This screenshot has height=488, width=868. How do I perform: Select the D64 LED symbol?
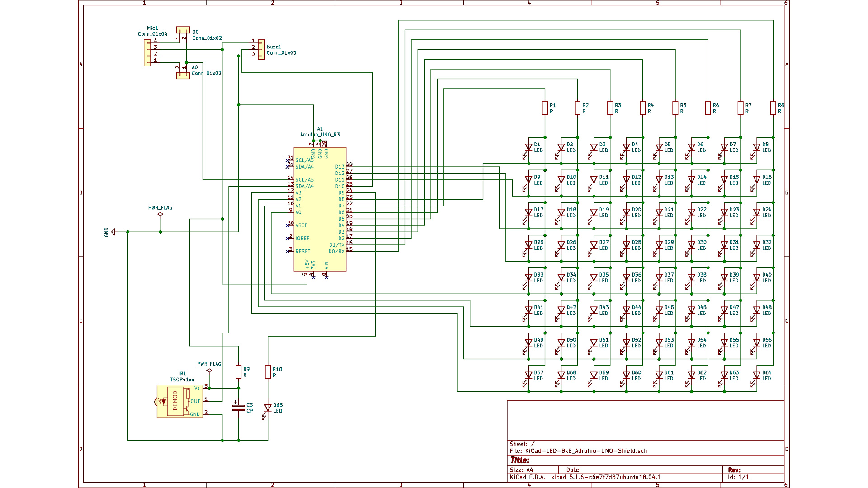[x=756, y=375]
